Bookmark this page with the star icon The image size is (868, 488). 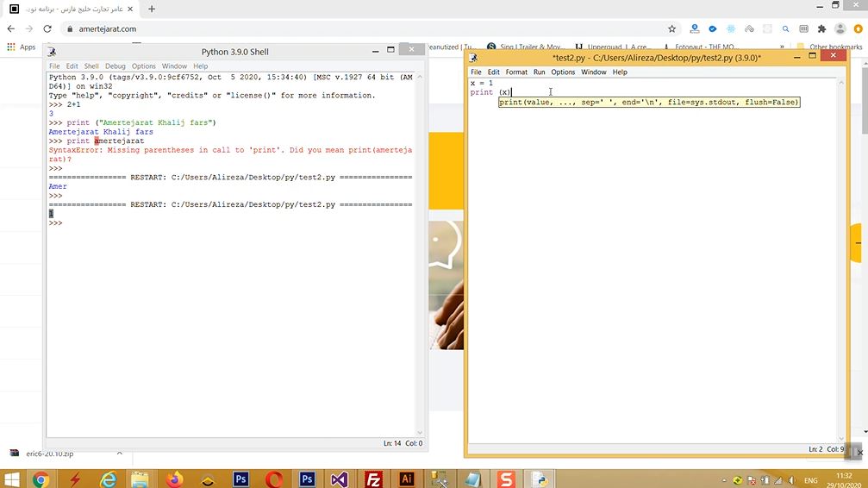[672, 28]
